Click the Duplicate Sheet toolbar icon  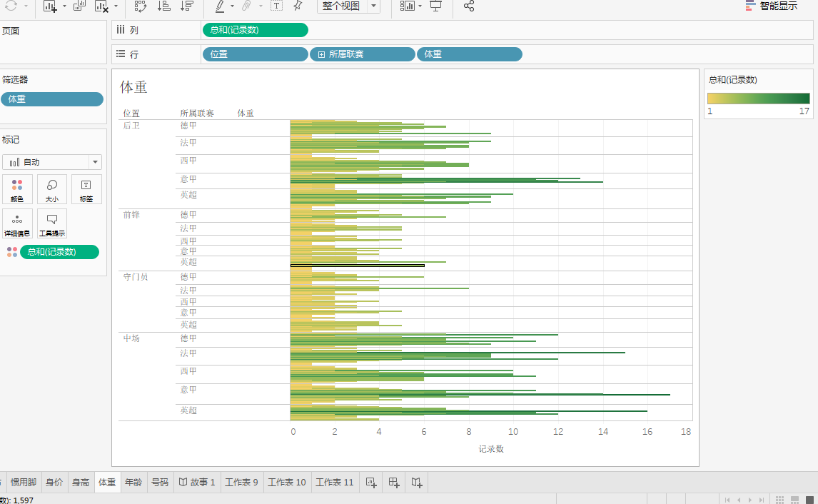coord(79,6)
